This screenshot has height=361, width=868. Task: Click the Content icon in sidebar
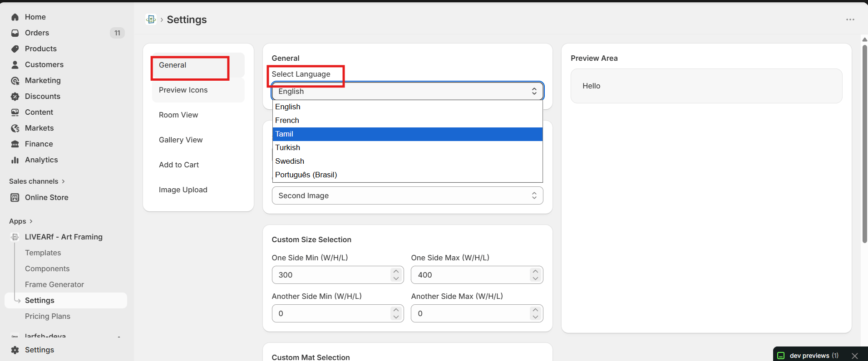tap(15, 112)
